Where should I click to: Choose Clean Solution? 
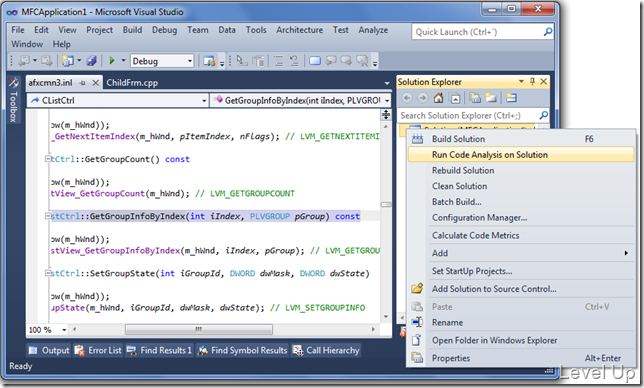pyautogui.click(x=521, y=186)
